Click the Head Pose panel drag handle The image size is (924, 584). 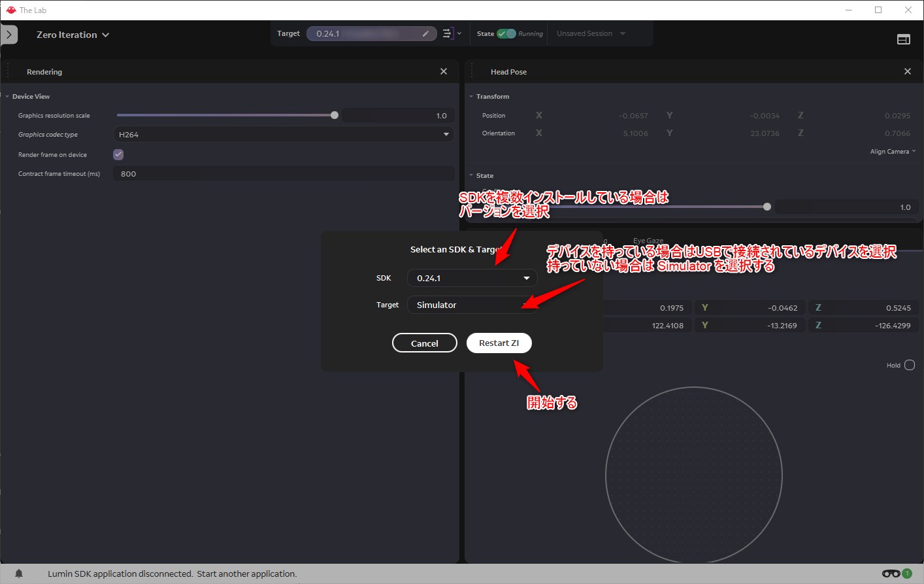[471, 71]
